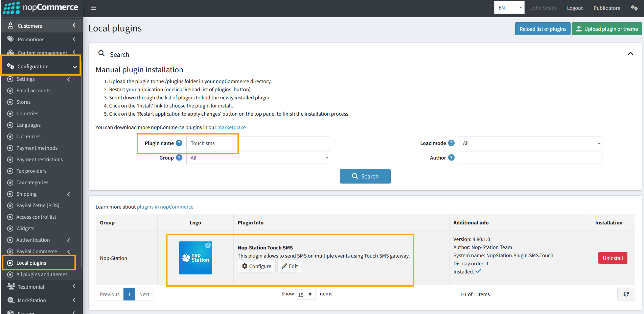Open the top-right settings gears icon
644x314 pixels.
click(634, 8)
